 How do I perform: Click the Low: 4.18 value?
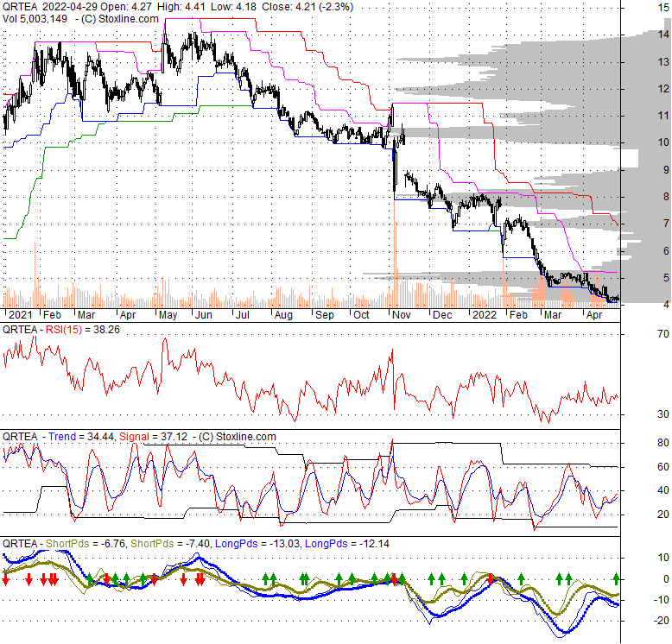pyautogui.click(x=233, y=7)
